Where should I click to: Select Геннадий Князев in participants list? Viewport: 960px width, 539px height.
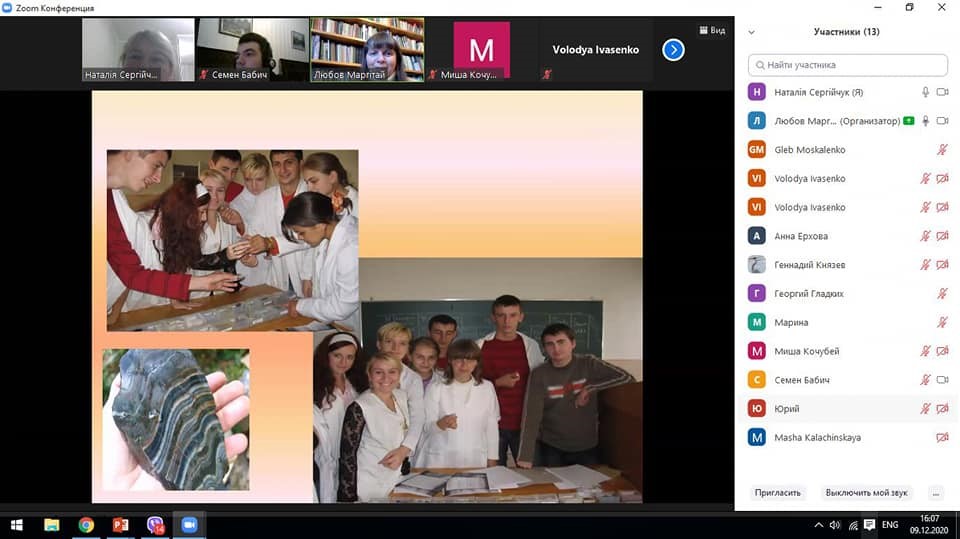(809, 265)
